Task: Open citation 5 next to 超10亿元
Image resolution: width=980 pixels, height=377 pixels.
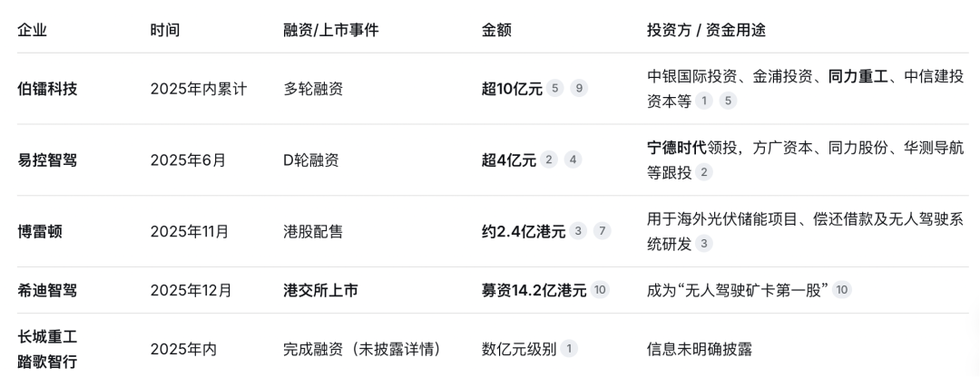Action: click(x=554, y=89)
